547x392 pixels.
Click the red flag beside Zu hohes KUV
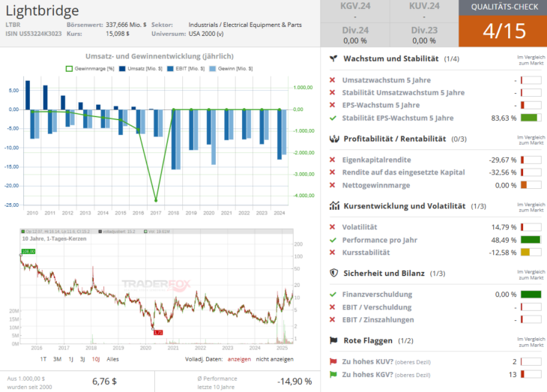coord(333,361)
